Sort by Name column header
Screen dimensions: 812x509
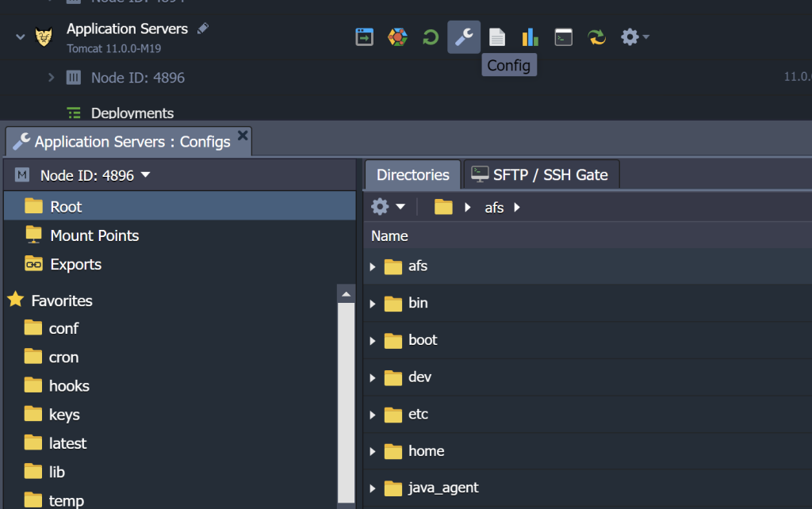[389, 236]
